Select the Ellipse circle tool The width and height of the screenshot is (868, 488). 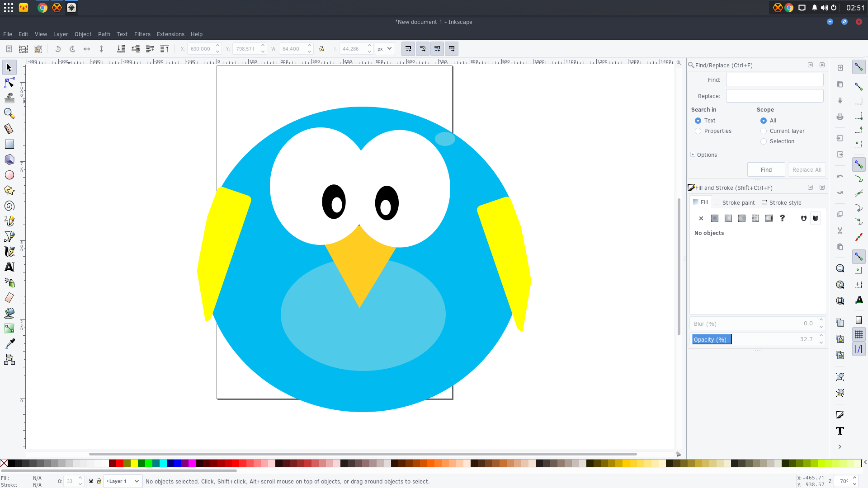click(9, 175)
